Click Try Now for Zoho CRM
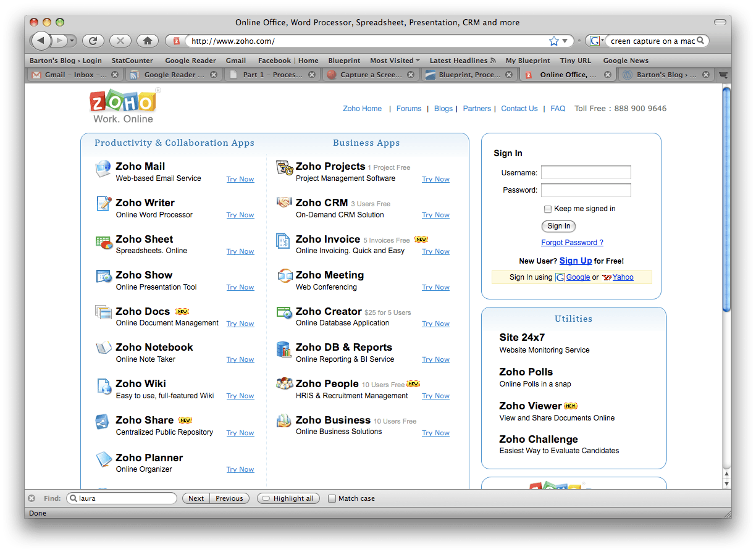Screen dimensions: 756x552 click(435, 215)
